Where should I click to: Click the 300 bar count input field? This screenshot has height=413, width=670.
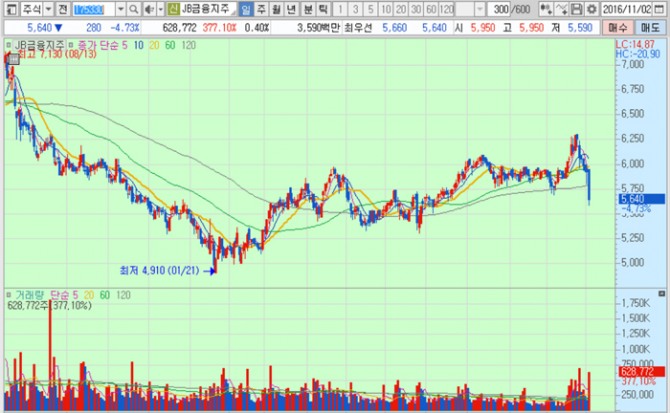[x=498, y=9]
